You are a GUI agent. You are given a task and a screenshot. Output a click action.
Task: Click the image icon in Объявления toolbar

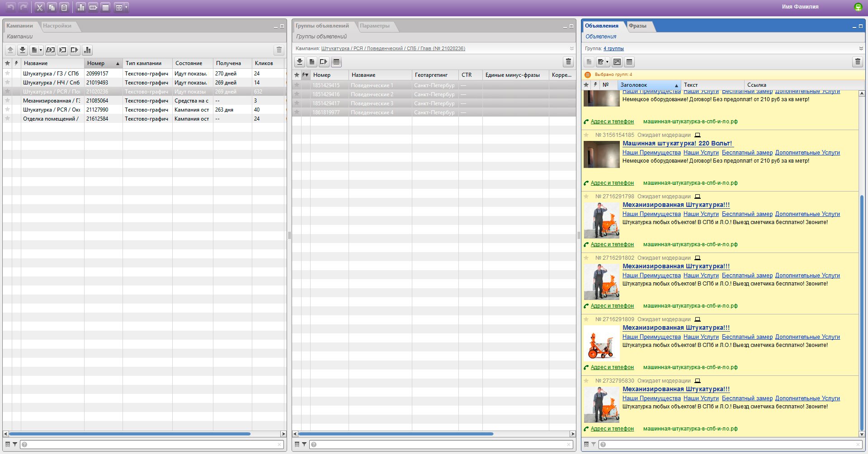point(617,62)
